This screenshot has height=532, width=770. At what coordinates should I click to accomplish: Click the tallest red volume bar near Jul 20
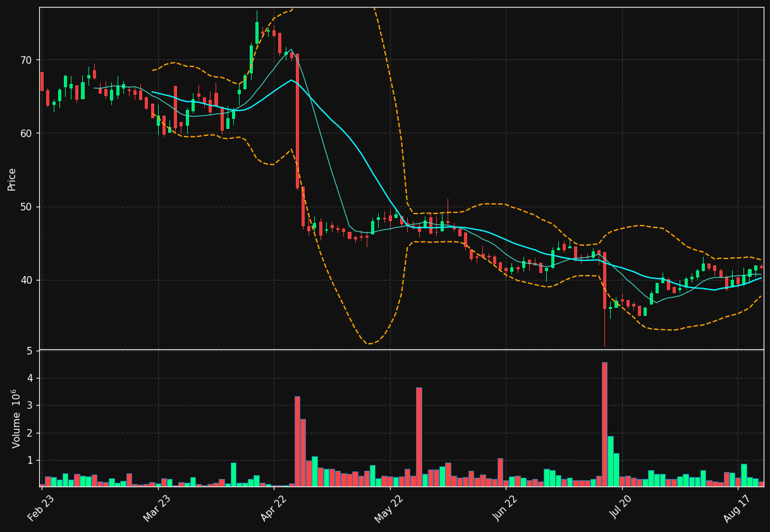(x=604, y=424)
